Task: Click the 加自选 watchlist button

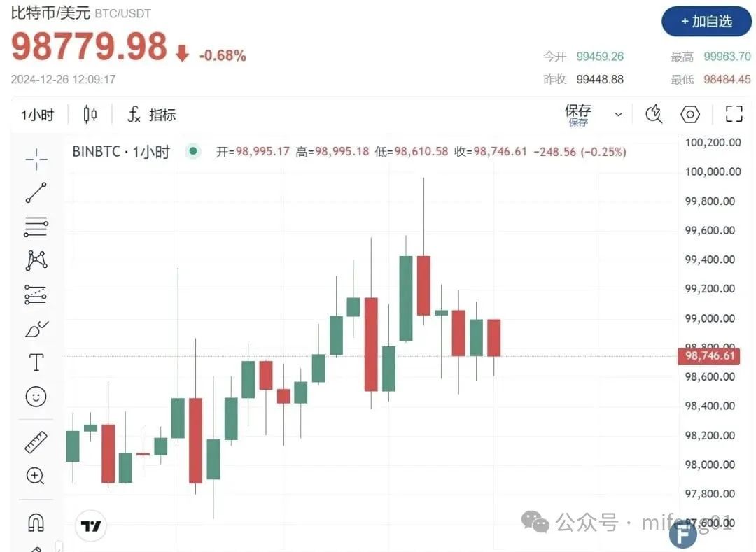Action: point(706,22)
